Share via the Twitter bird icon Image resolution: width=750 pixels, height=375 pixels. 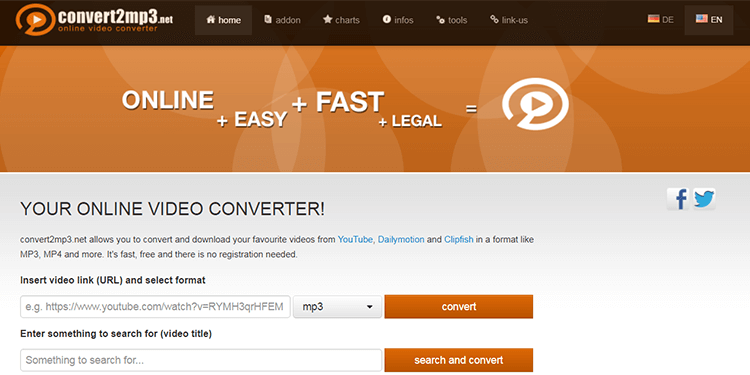(x=704, y=199)
